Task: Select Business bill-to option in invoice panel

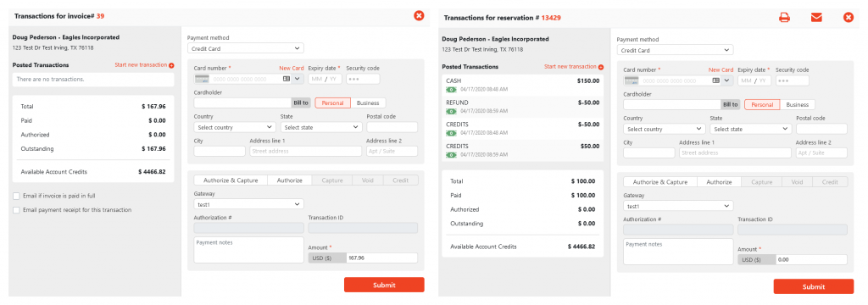Action: coord(368,103)
